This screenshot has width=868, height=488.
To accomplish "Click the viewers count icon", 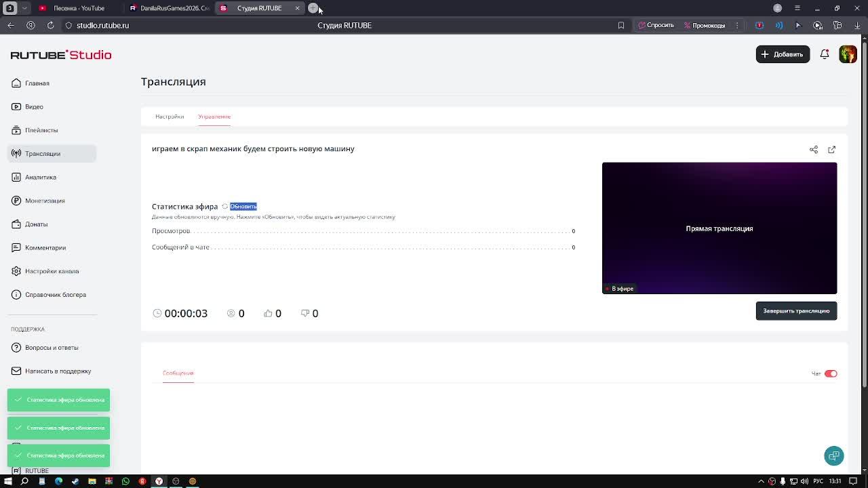I will 231,313.
